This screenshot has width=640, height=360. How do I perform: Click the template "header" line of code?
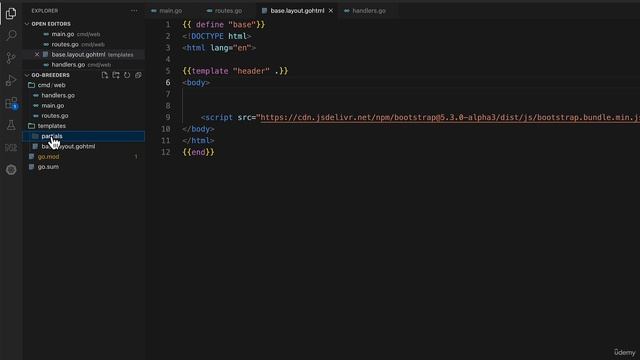click(235, 71)
